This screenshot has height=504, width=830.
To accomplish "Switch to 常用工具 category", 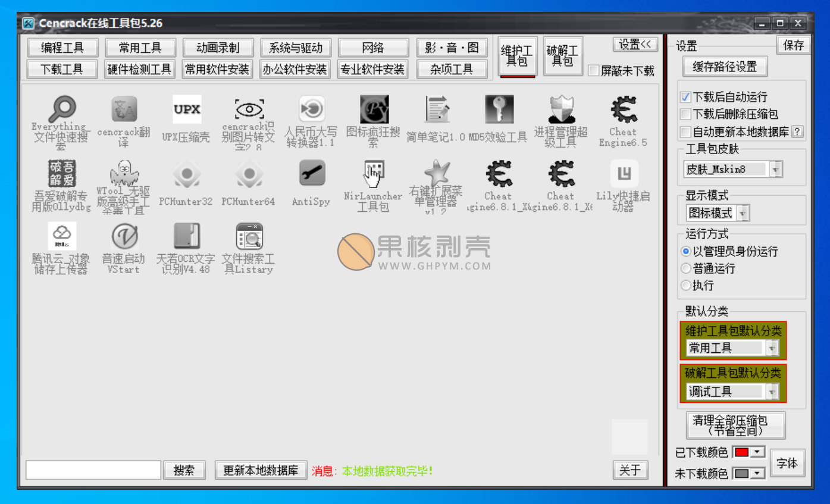I will (140, 48).
